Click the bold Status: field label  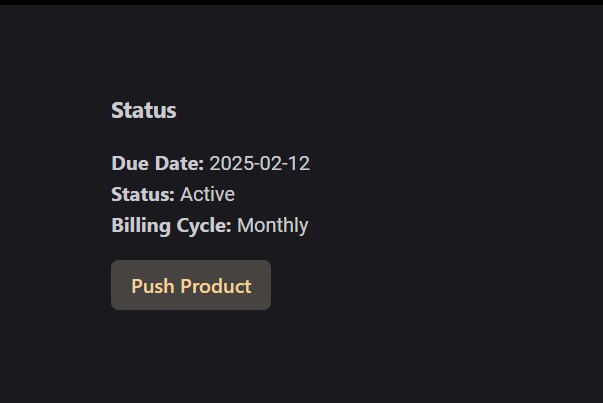click(x=143, y=194)
